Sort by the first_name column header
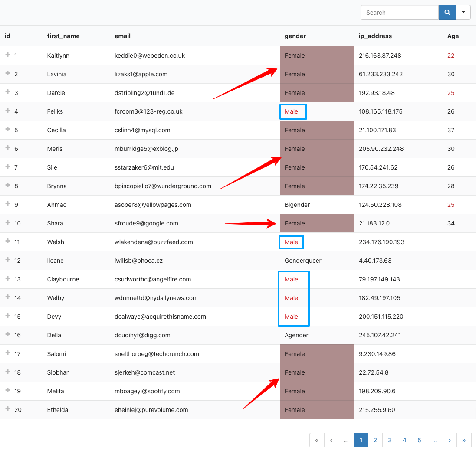This screenshot has height=454, width=476. (x=63, y=36)
